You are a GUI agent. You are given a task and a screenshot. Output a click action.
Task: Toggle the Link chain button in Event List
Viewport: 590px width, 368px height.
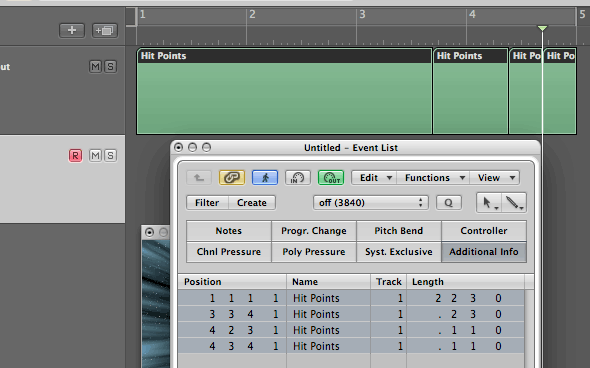point(232,178)
